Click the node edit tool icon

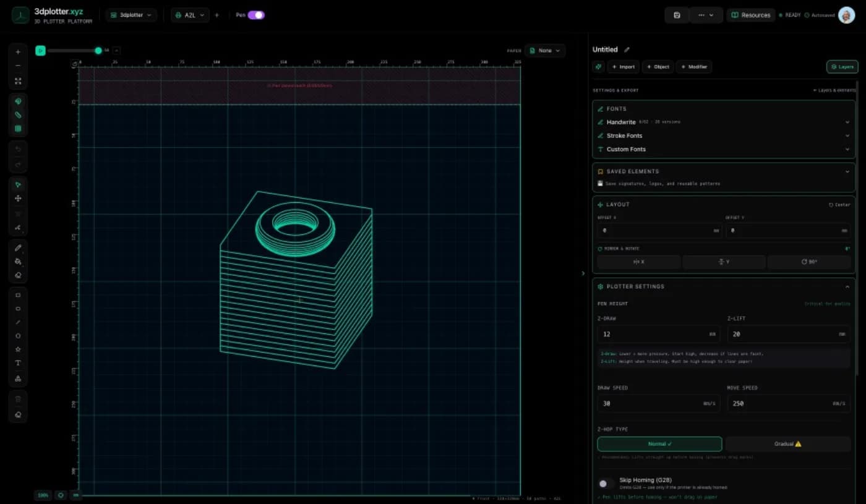click(18, 227)
